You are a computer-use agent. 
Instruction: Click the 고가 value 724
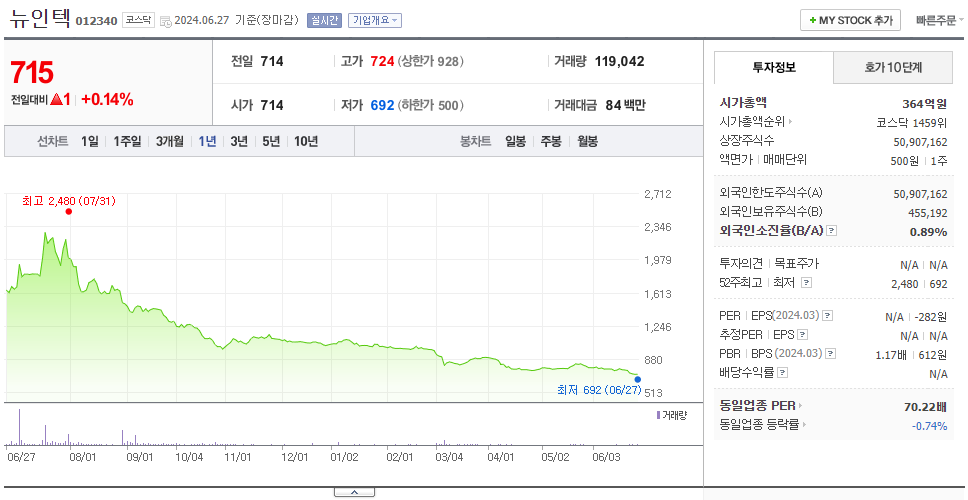click(382, 62)
